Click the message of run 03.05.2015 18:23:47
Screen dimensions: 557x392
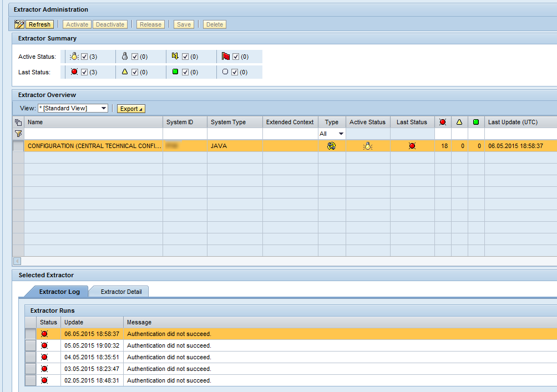[169, 369]
